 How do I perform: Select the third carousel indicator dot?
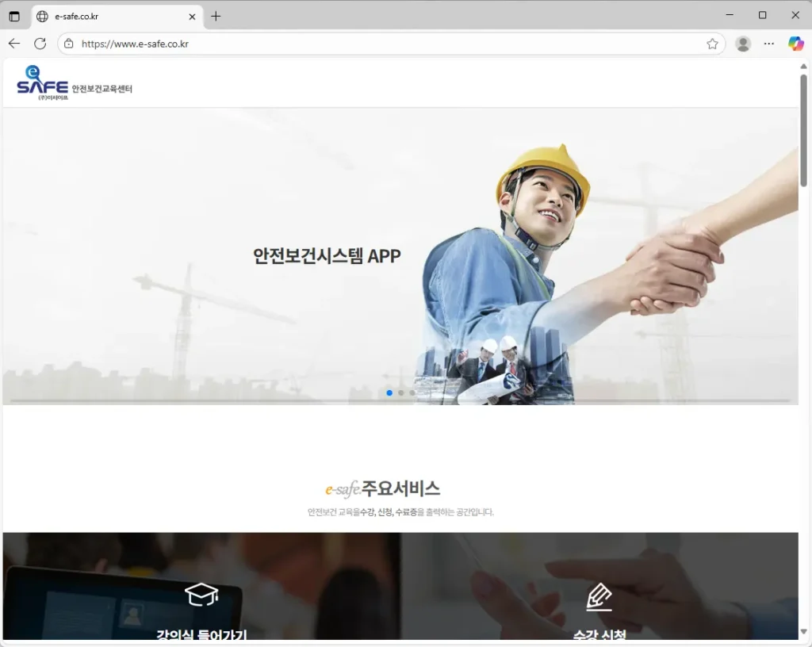pyautogui.click(x=412, y=392)
